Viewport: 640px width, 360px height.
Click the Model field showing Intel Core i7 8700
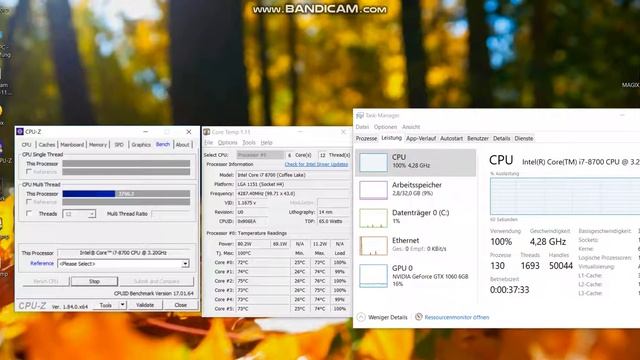pos(293,175)
